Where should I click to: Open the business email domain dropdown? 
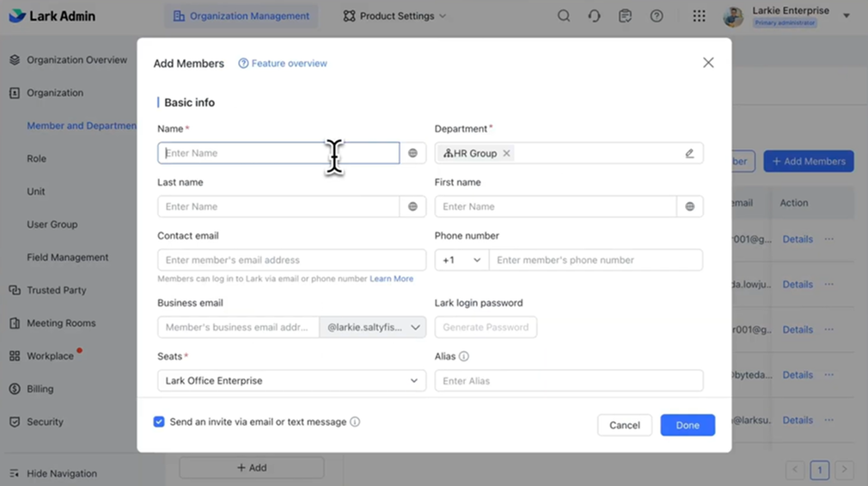(372, 327)
